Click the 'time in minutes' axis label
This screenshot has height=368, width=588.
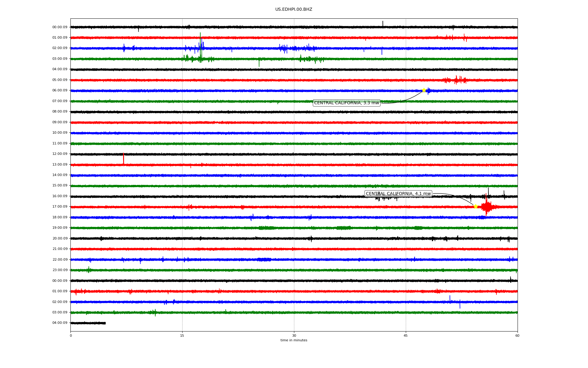point(294,340)
